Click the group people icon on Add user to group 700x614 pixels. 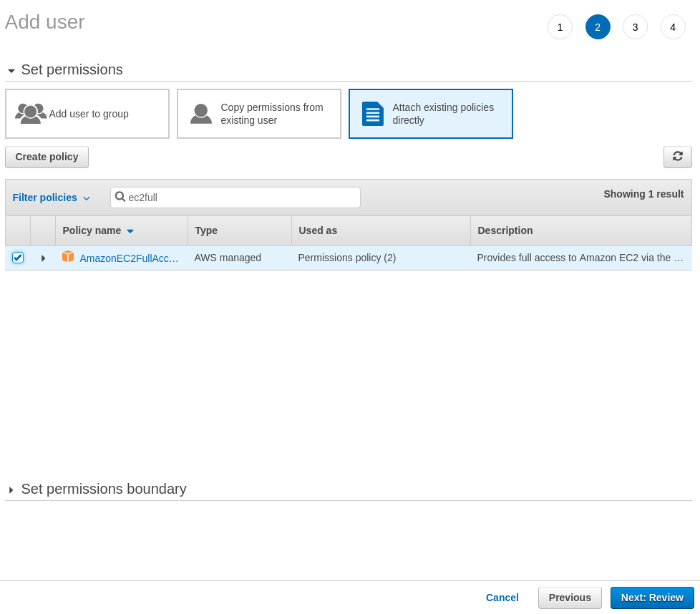[x=30, y=114]
